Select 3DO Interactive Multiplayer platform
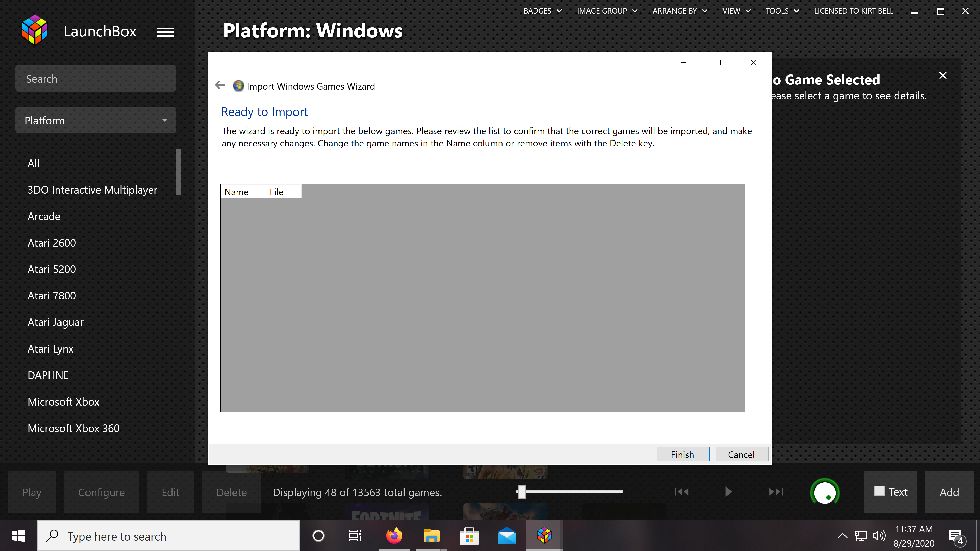This screenshot has width=980, height=551. 92,190
